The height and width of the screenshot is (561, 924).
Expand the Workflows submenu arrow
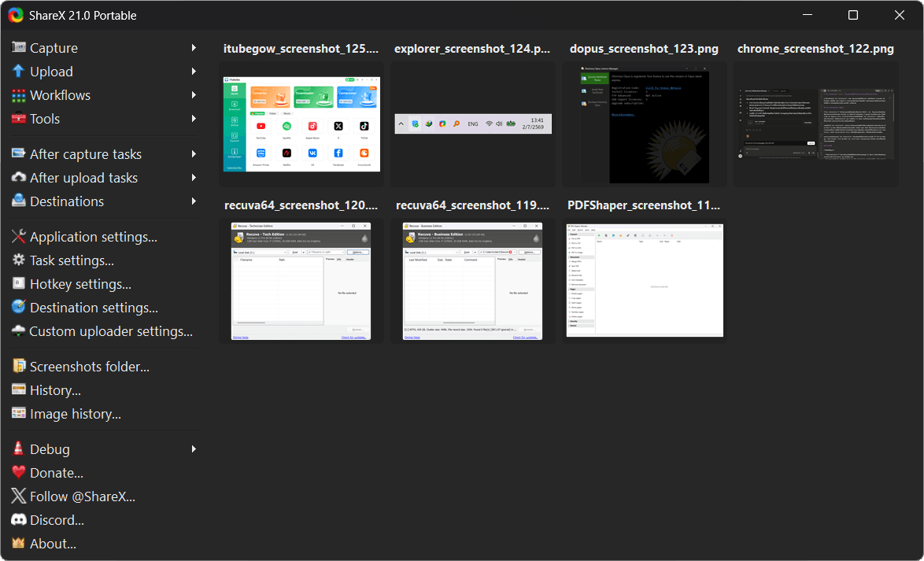[194, 95]
